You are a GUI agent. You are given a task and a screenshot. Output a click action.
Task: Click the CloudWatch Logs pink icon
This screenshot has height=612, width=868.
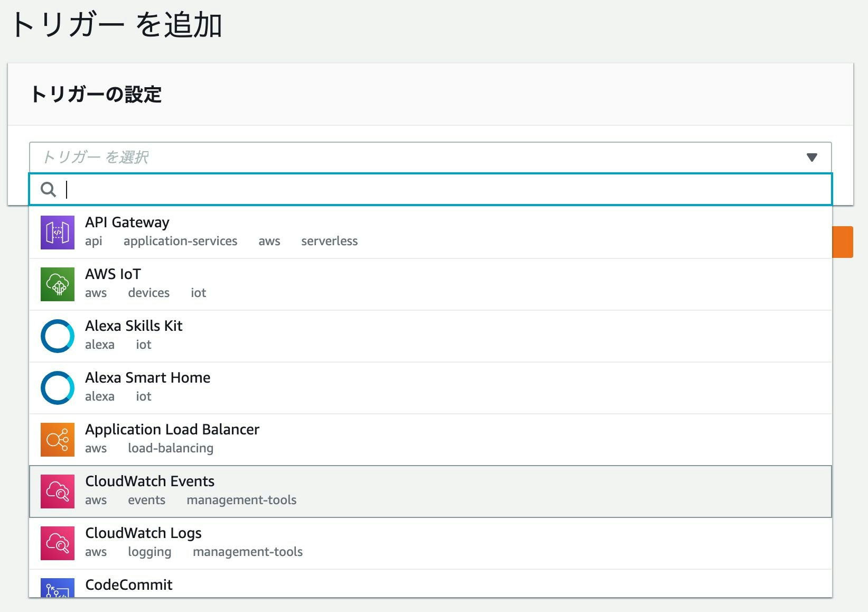pyautogui.click(x=58, y=543)
